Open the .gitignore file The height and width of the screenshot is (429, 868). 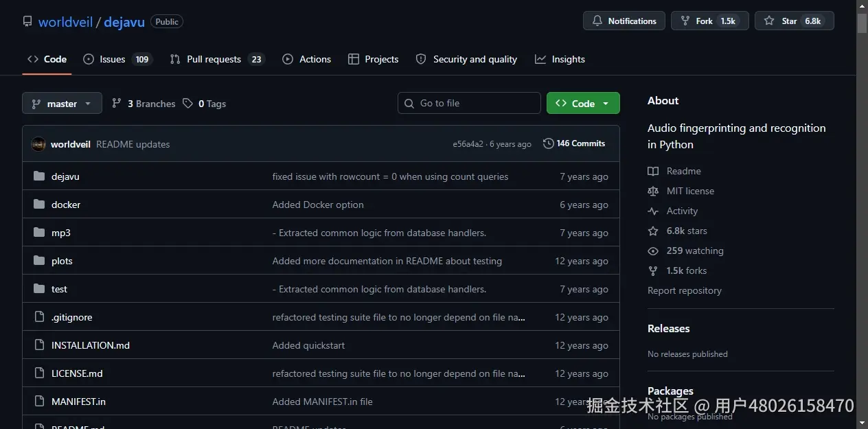point(71,317)
